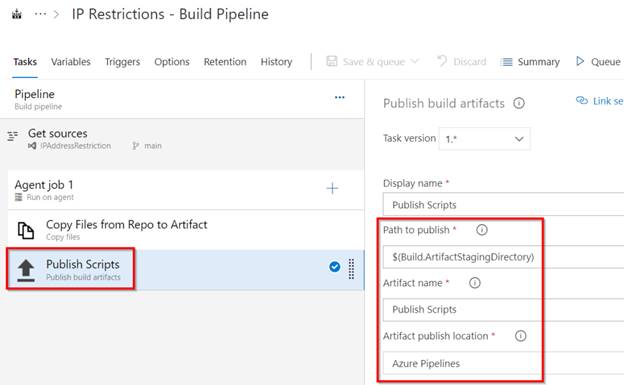
Task: Open the Triggers tab
Action: tap(123, 62)
